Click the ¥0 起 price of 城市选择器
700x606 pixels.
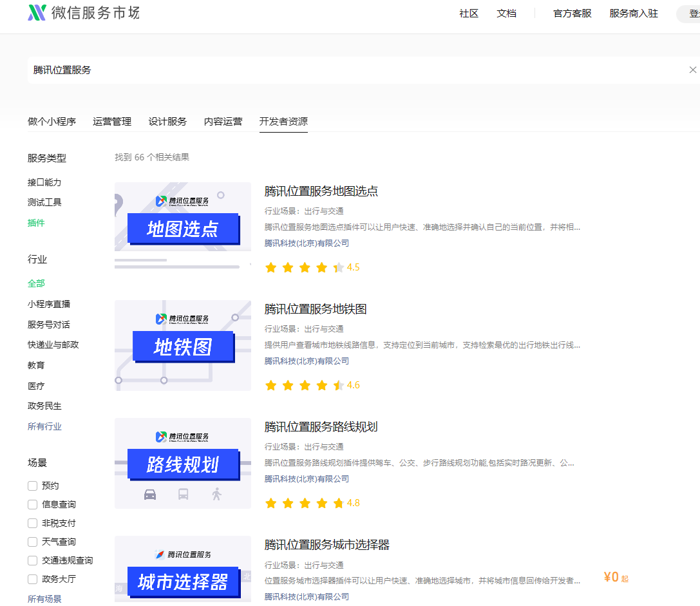click(x=616, y=578)
